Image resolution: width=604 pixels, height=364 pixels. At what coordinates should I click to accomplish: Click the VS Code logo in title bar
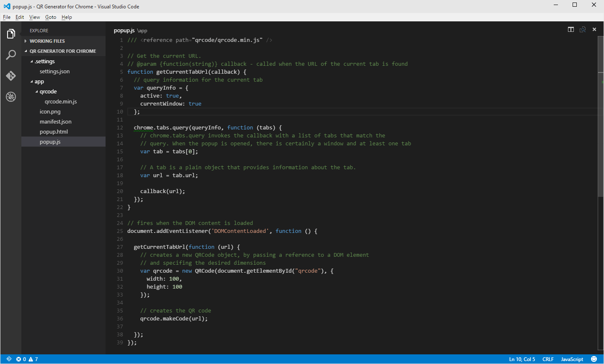[x=7, y=6]
